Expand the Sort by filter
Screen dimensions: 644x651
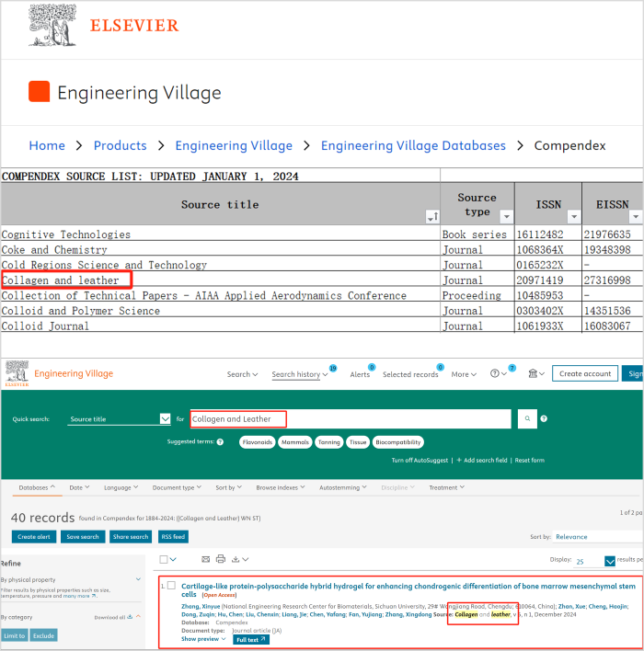(x=228, y=488)
